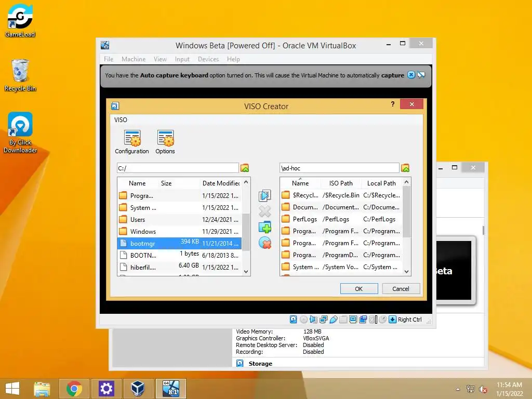This screenshot has height=399, width=532.
Task: Select the System ... folder in host list
Action: click(x=179, y=208)
